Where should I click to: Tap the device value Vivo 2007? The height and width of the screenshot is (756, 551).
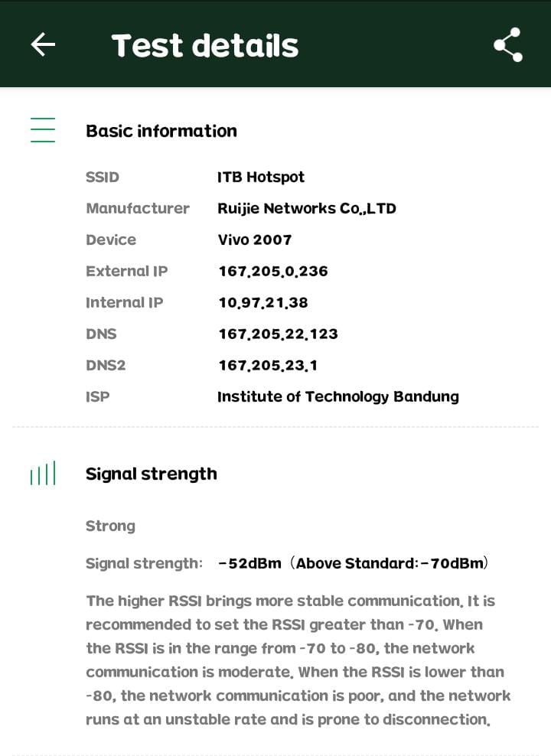(x=255, y=240)
